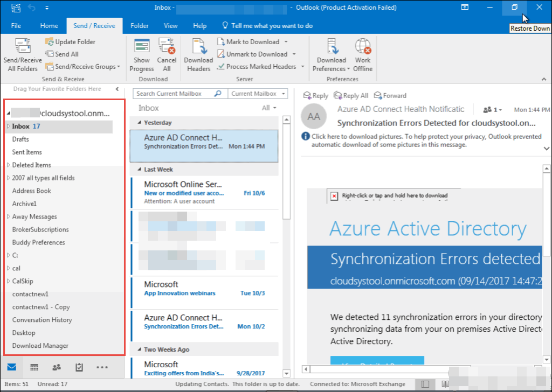Click Tell me what you want to do
The height and width of the screenshot is (392, 552).
(x=267, y=26)
